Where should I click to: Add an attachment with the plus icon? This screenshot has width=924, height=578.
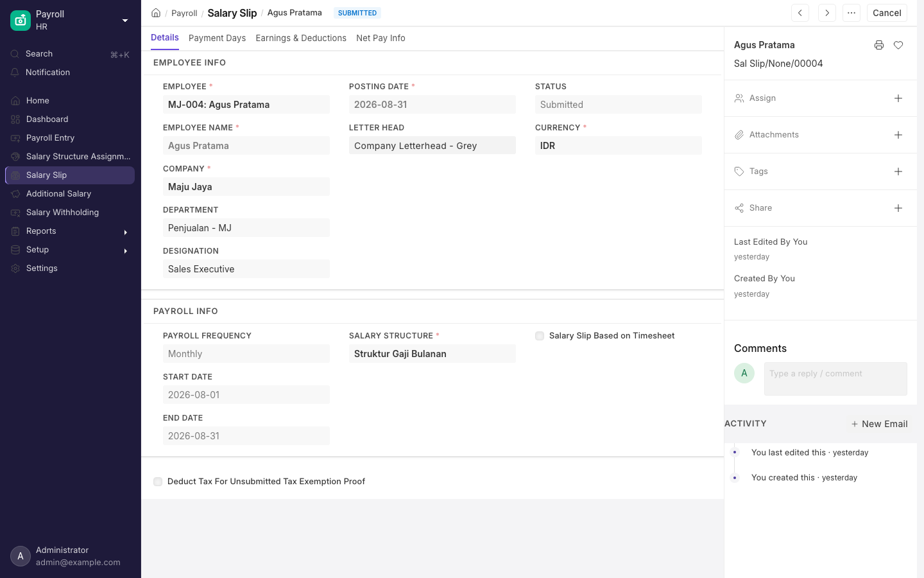coord(898,135)
